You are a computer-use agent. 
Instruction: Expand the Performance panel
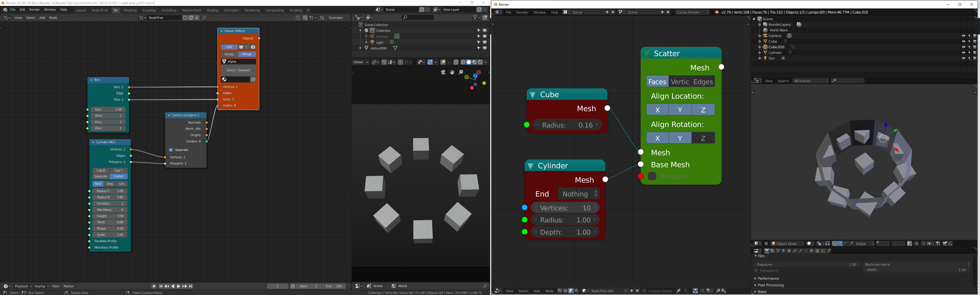point(768,279)
